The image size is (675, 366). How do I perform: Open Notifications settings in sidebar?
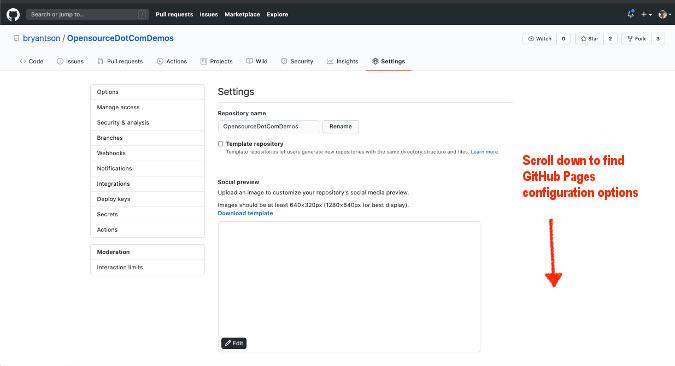click(x=147, y=168)
